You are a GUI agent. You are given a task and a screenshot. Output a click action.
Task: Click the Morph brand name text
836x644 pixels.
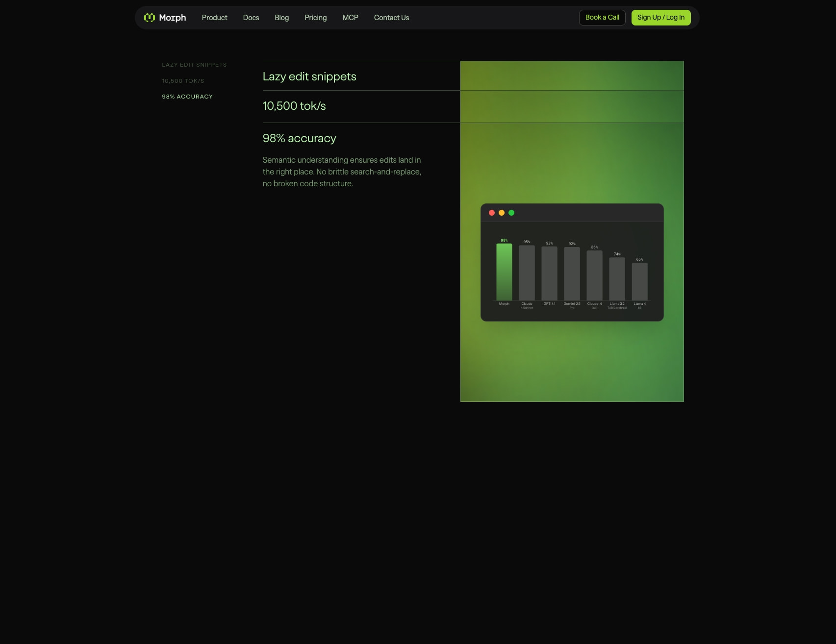point(173,18)
